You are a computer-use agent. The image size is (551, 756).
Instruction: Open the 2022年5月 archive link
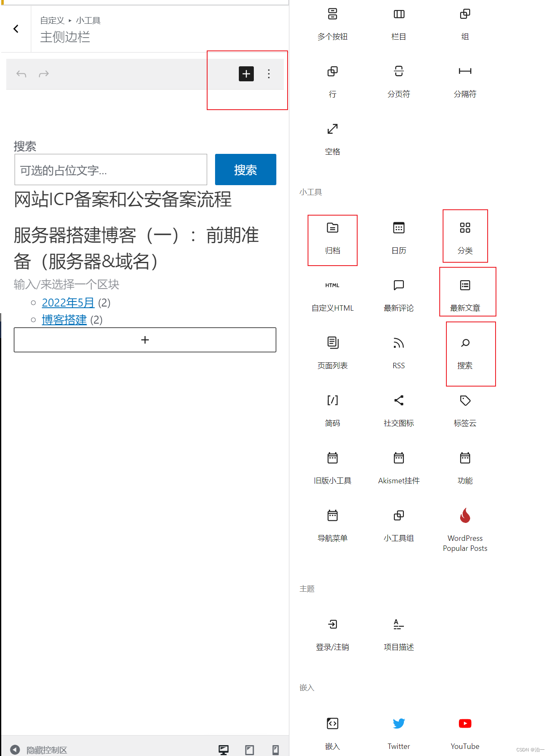click(68, 302)
